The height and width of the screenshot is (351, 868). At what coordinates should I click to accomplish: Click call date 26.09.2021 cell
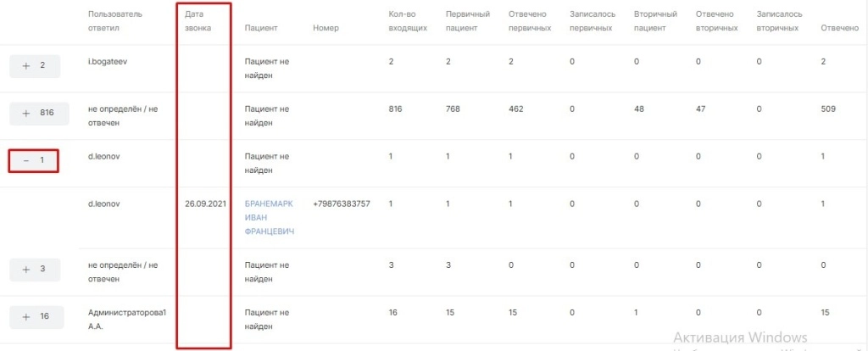point(206,204)
